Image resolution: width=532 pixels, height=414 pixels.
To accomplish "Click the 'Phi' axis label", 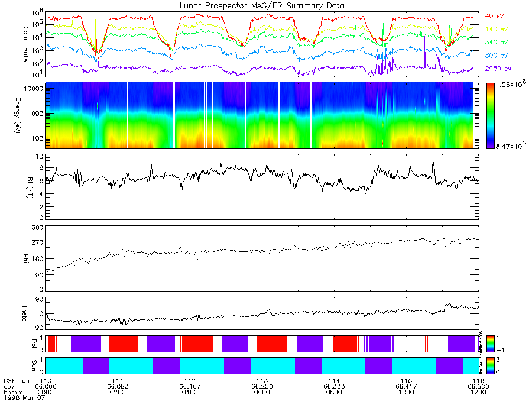I will point(25,258).
